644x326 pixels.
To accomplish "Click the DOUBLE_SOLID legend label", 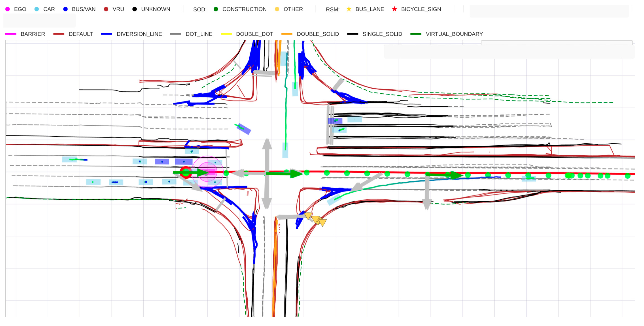I will click(x=317, y=34).
